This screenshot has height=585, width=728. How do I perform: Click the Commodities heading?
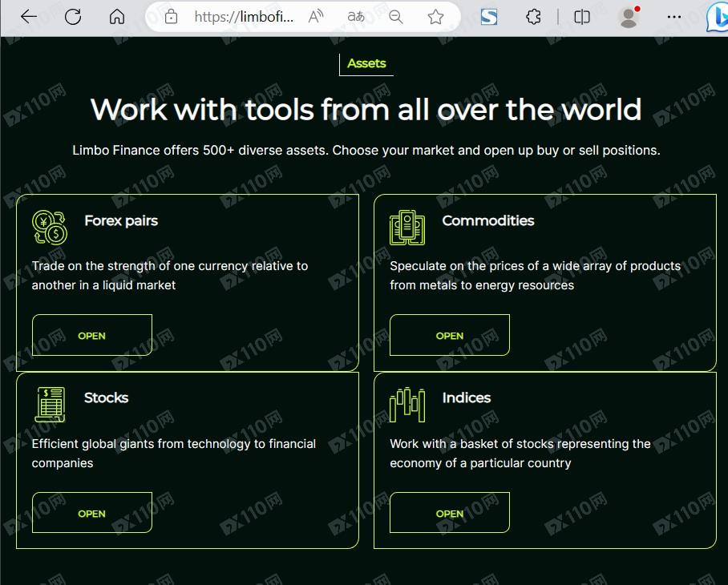click(x=488, y=220)
